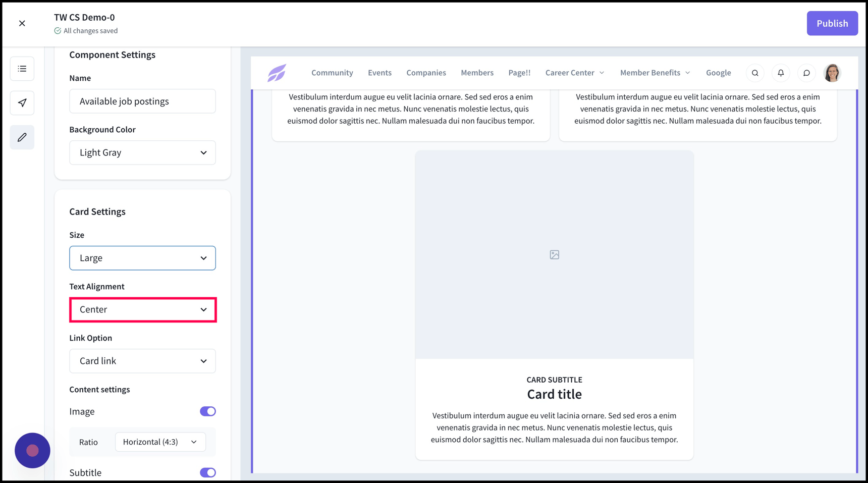Open the search icon in site header

755,73
